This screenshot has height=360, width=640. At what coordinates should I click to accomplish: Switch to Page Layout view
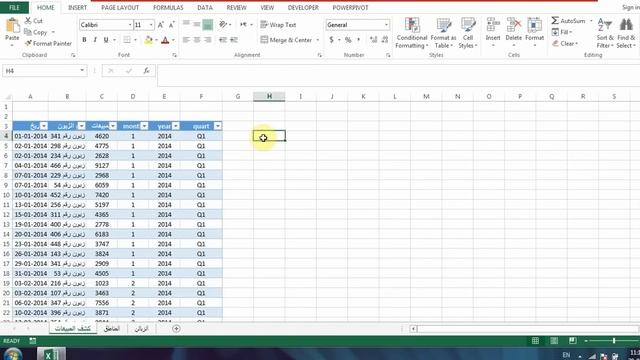(x=554, y=341)
